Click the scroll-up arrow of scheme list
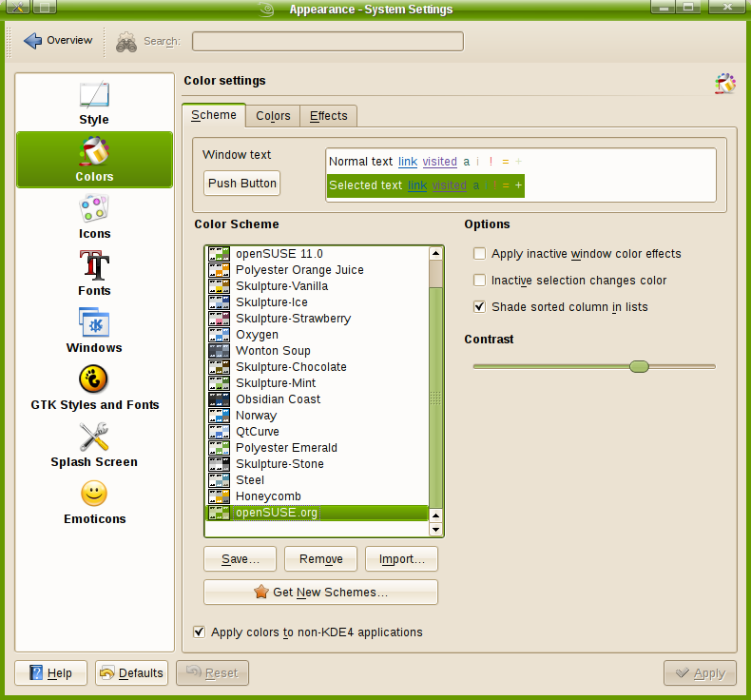Screen dimensions: 751x700 click(x=435, y=253)
